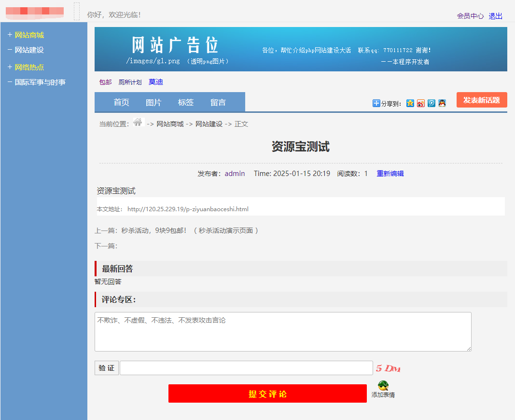The height and width of the screenshot is (420, 515).
Task: Share to Sina Weibo icon
Action: click(x=421, y=103)
